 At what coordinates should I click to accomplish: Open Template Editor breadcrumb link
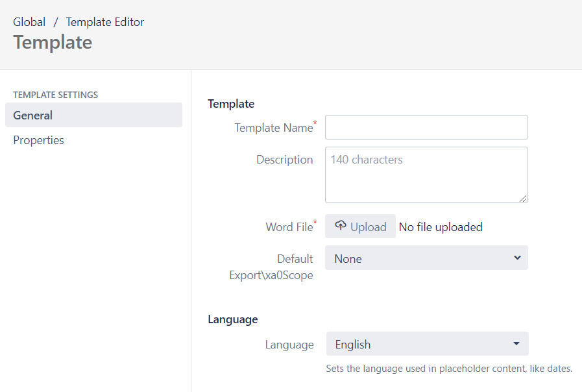coord(105,22)
